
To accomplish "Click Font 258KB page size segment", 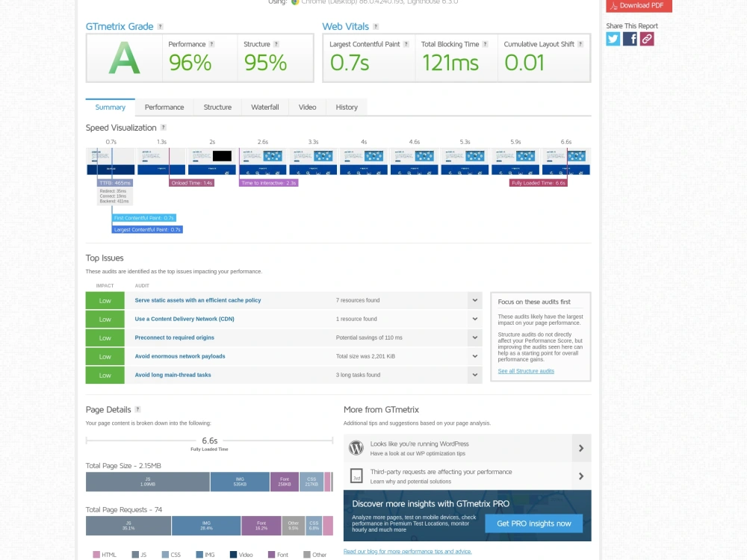I will coord(285,482).
